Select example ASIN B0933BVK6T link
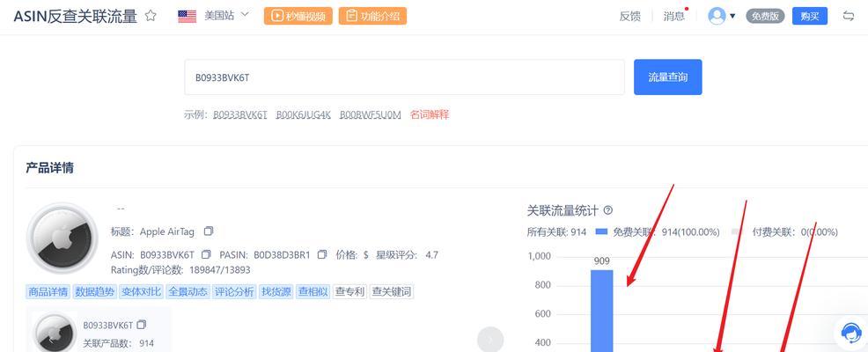868x352 pixels. (240, 115)
